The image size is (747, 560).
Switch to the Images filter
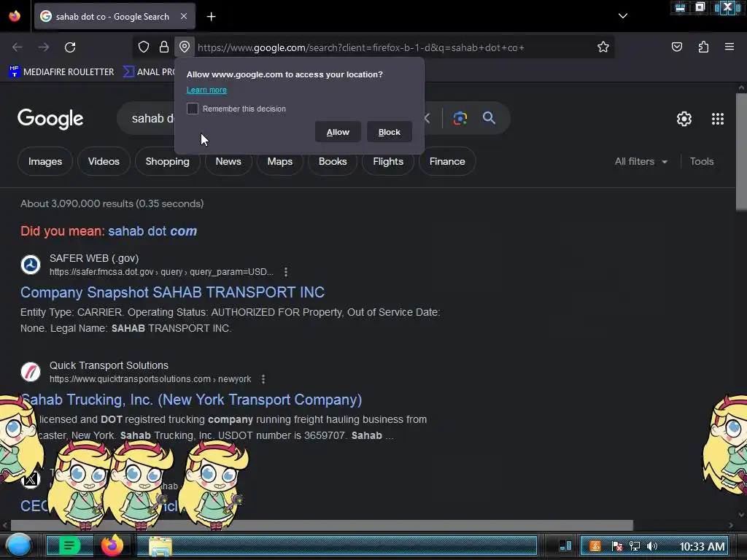[45, 161]
